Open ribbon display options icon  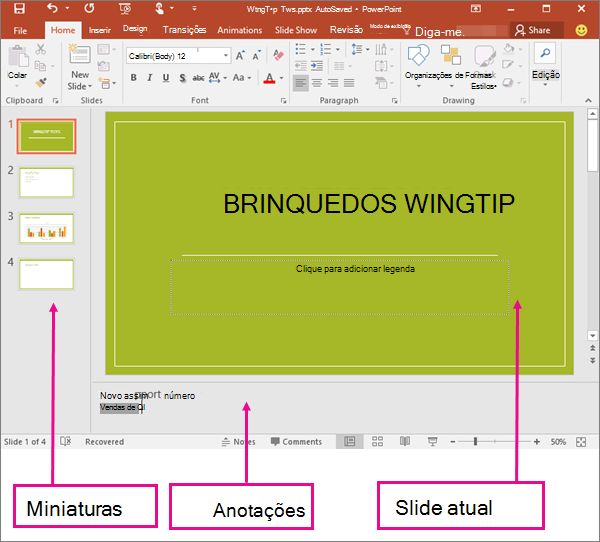476,8
